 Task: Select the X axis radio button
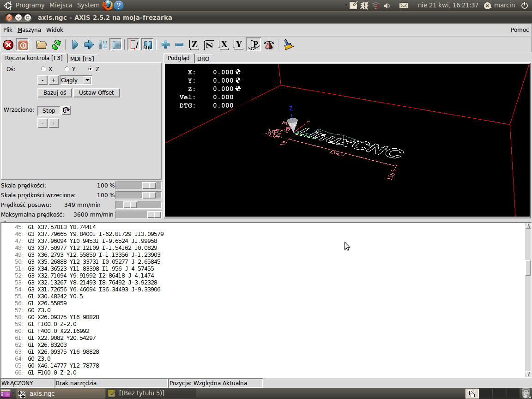coord(43,69)
